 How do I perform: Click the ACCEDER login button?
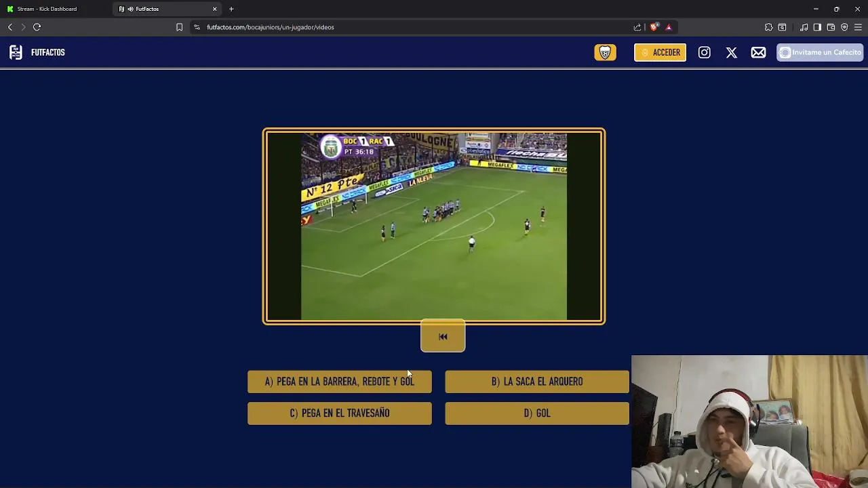(x=660, y=52)
